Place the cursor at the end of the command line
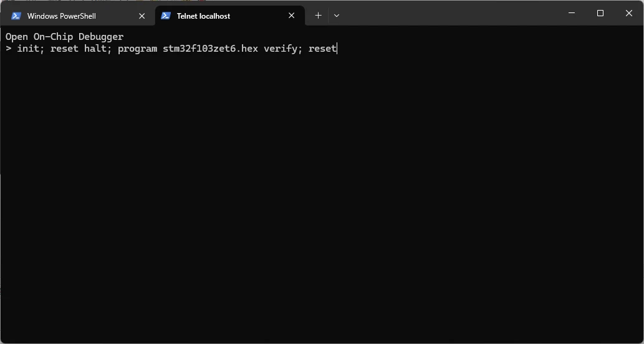 pyautogui.click(x=337, y=49)
